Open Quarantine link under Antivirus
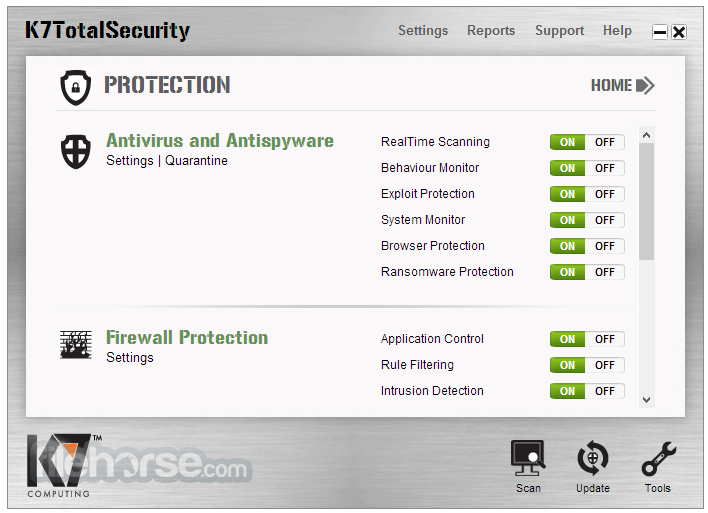 [x=196, y=161]
